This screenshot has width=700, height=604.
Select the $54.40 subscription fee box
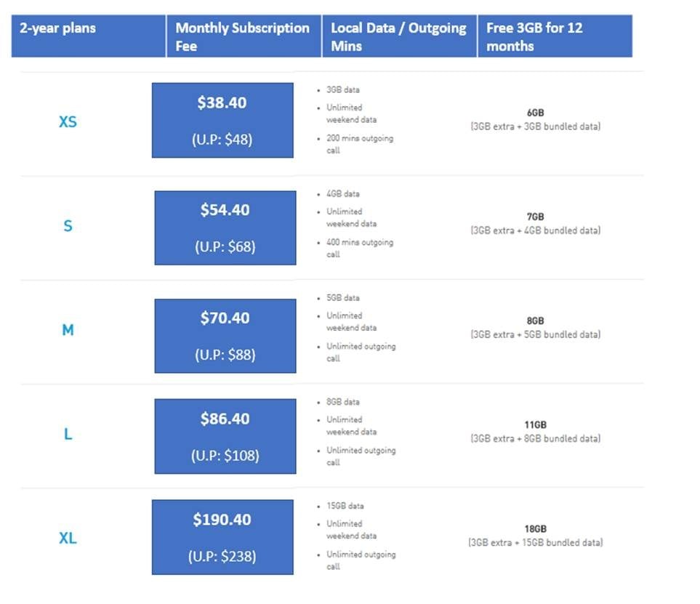click(x=225, y=227)
